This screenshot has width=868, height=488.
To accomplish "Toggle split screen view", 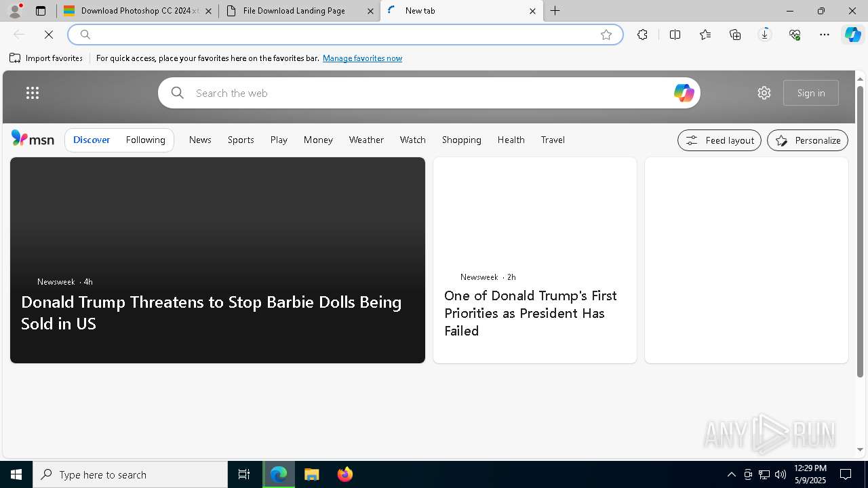I will 675,35.
